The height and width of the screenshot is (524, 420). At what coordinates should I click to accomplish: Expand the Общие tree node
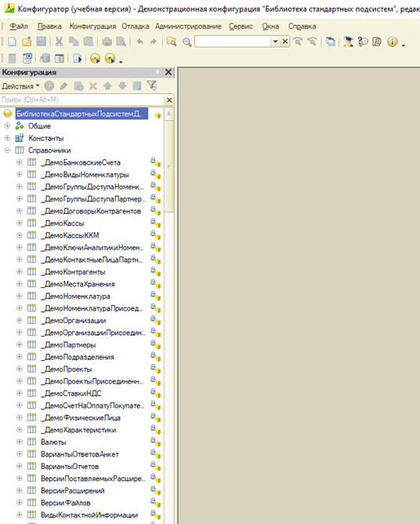(7, 126)
